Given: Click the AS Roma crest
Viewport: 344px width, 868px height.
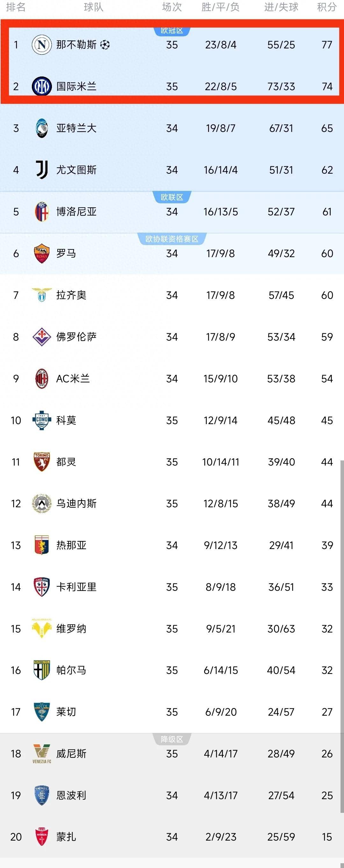Looking at the screenshot, I should 41,253.
